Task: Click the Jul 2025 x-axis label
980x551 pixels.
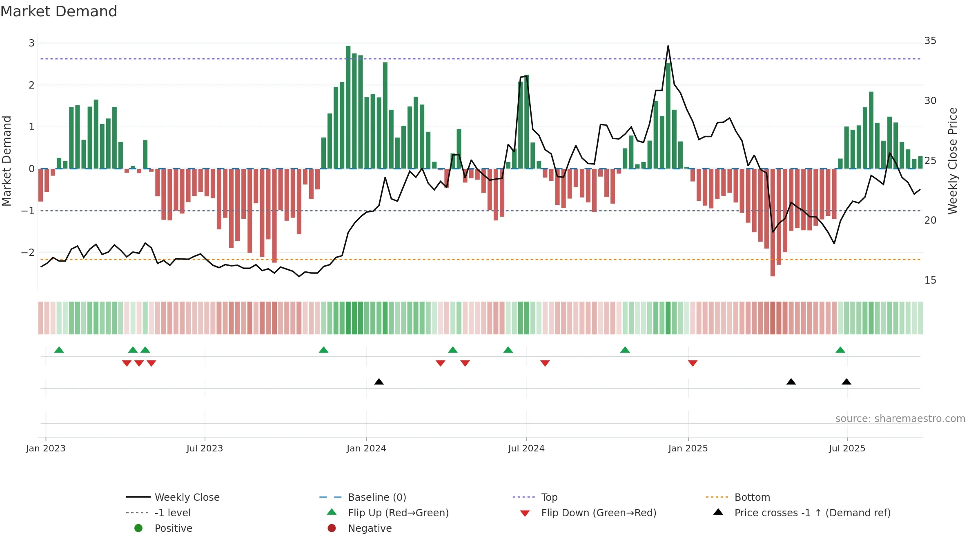Action: tap(847, 449)
